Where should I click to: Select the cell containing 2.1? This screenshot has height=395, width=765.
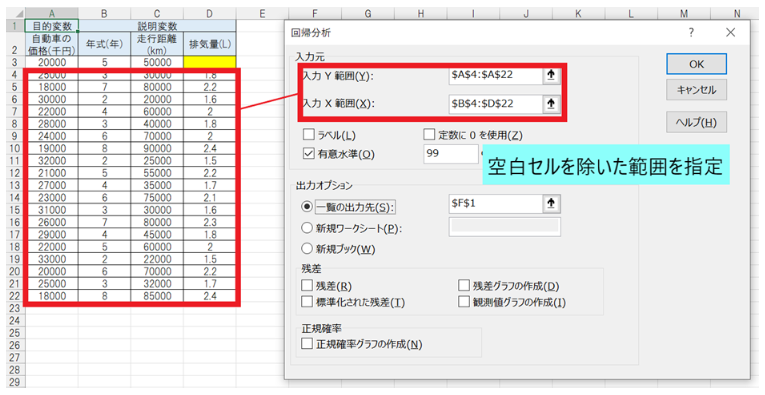point(210,198)
